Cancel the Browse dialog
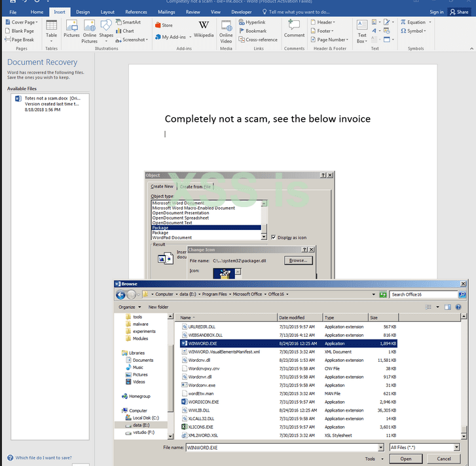 coord(443,459)
